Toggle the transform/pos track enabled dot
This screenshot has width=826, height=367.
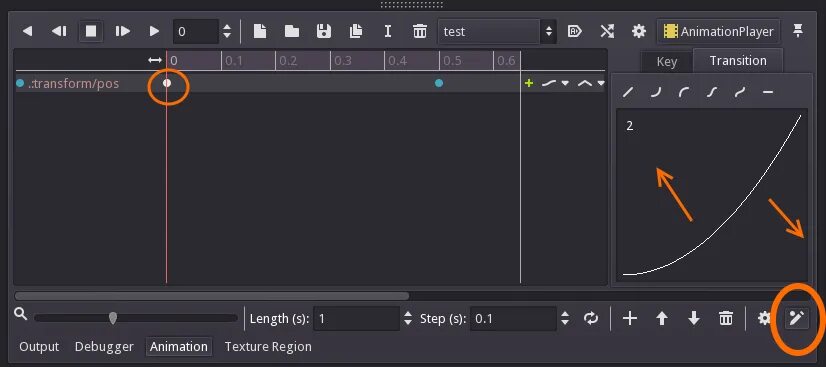(20, 83)
